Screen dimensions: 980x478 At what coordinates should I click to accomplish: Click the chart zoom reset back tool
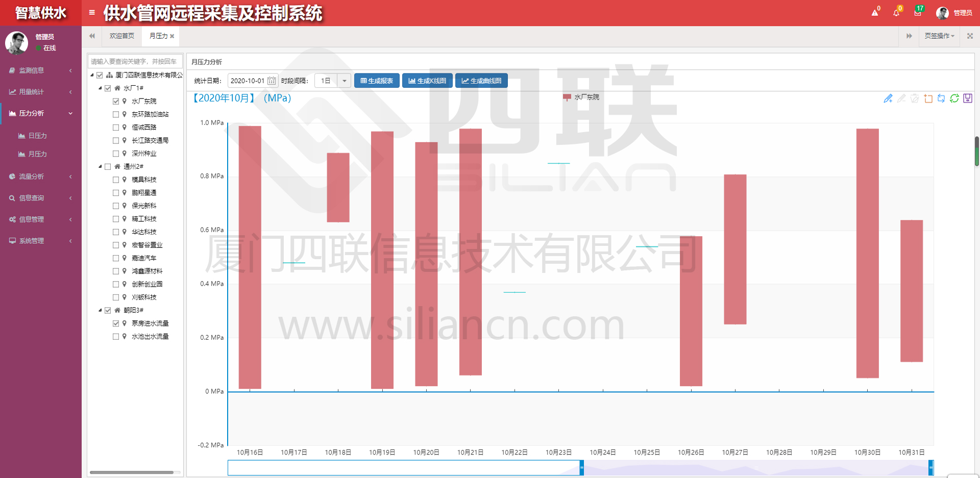(x=941, y=98)
